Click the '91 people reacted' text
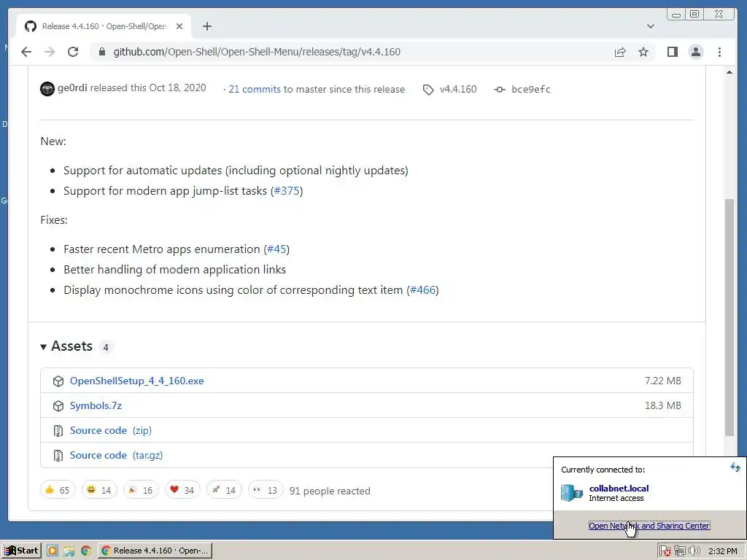The image size is (747, 560). coord(330,491)
